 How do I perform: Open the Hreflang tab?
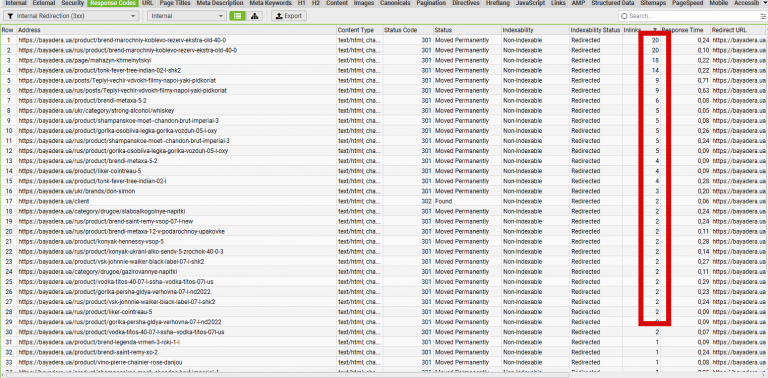498,3
